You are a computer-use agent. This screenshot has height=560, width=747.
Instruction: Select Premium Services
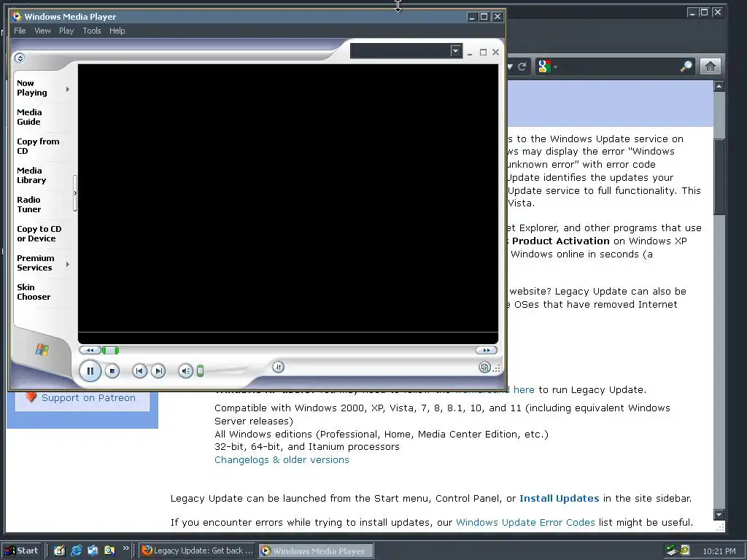tap(36, 262)
